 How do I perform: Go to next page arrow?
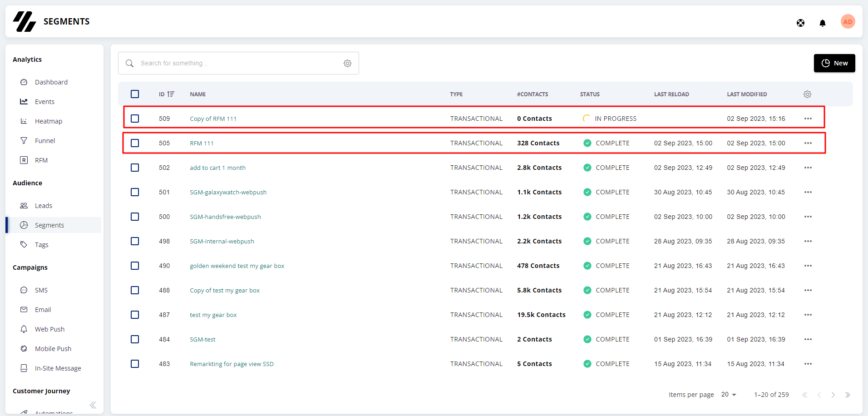tap(833, 395)
